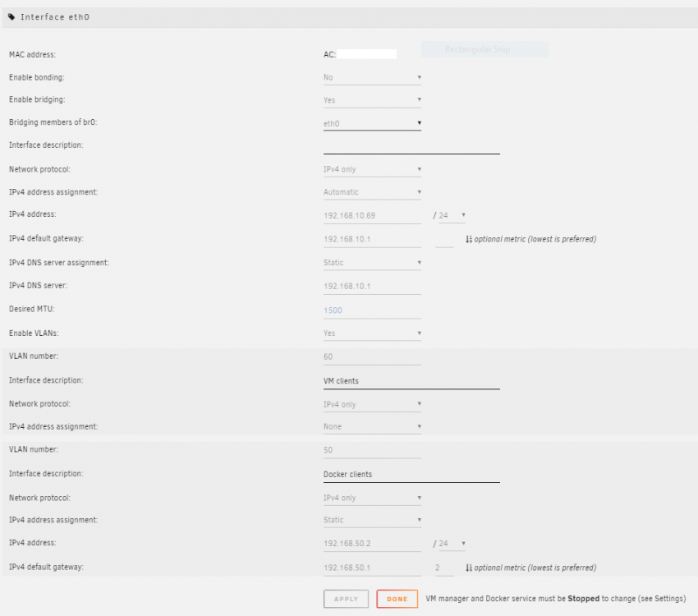Open VLAN 60 Network protocol dropdown
This screenshot has width=698, height=616.
click(x=372, y=405)
